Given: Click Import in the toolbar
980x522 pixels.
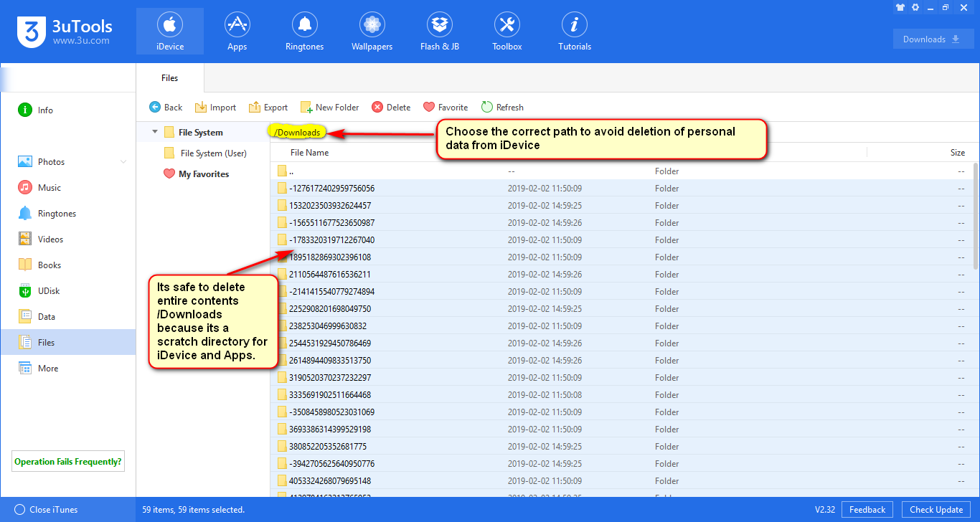Looking at the screenshot, I should [x=215, y=108].
